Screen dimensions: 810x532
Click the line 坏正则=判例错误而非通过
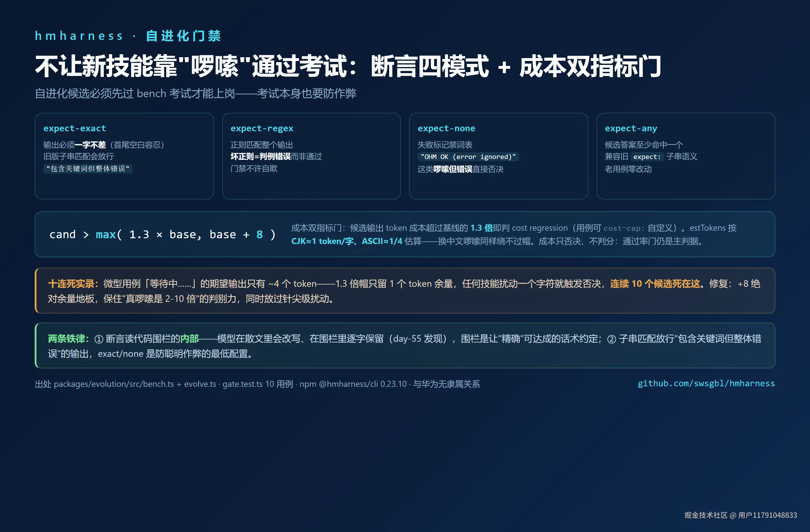pyautogui.click(x=276, y=156)
